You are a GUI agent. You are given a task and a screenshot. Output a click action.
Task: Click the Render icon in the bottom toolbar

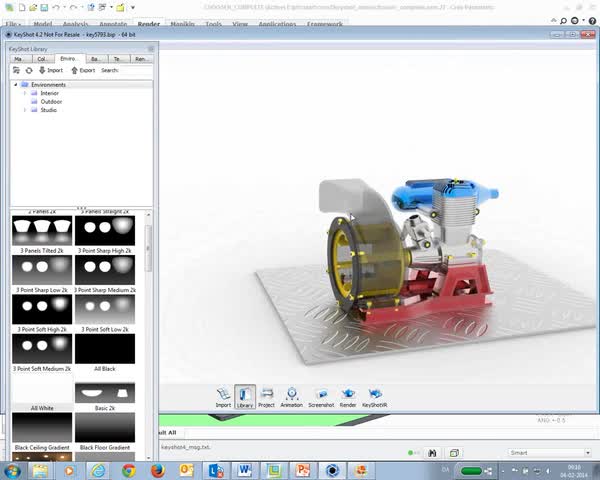click(348, 397)
